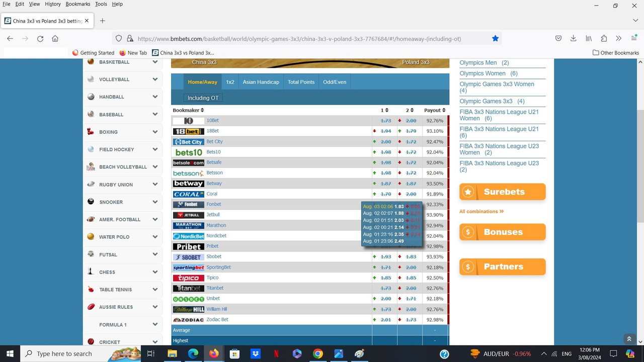Screen dimensions: 644x362
Task: Toggle the bookmark star in address bar
Action: 495,38
